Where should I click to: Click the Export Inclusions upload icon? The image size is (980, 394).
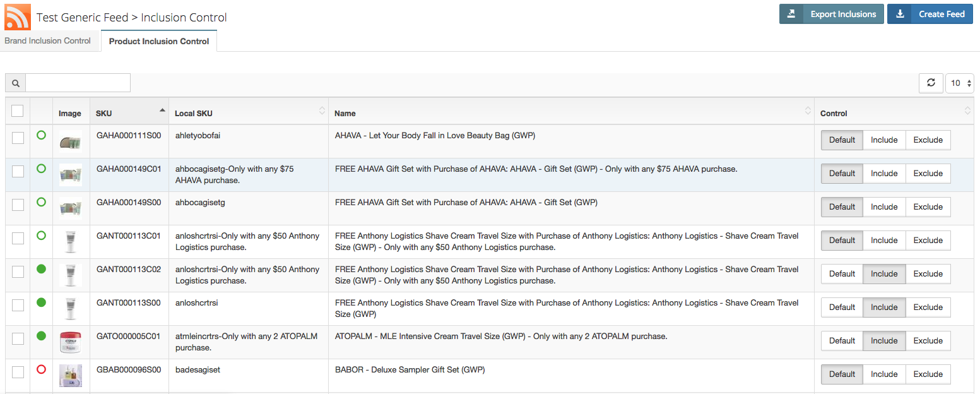click(791, 14)
